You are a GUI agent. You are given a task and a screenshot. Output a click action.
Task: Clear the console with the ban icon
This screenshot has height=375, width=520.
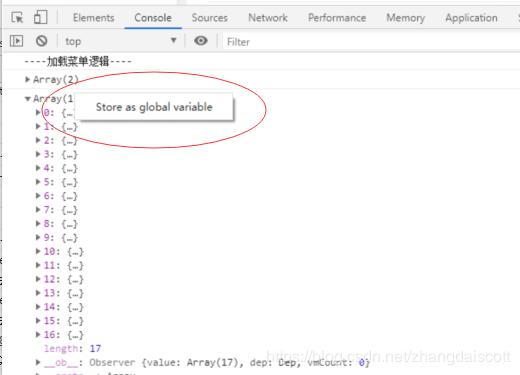[x=42, y=41]
